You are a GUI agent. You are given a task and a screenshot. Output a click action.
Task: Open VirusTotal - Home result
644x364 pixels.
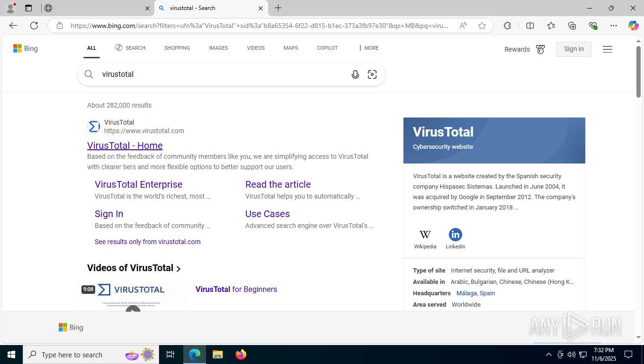125,146
